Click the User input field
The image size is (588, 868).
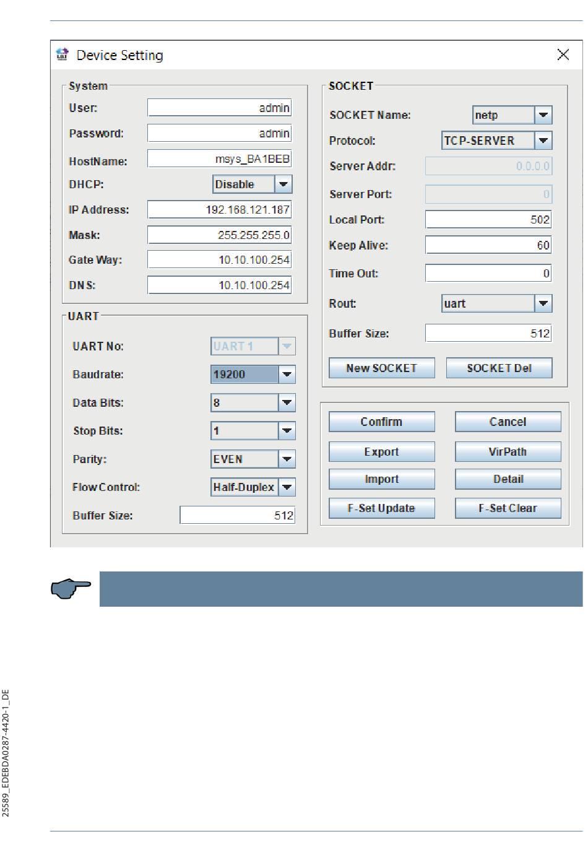219,108
